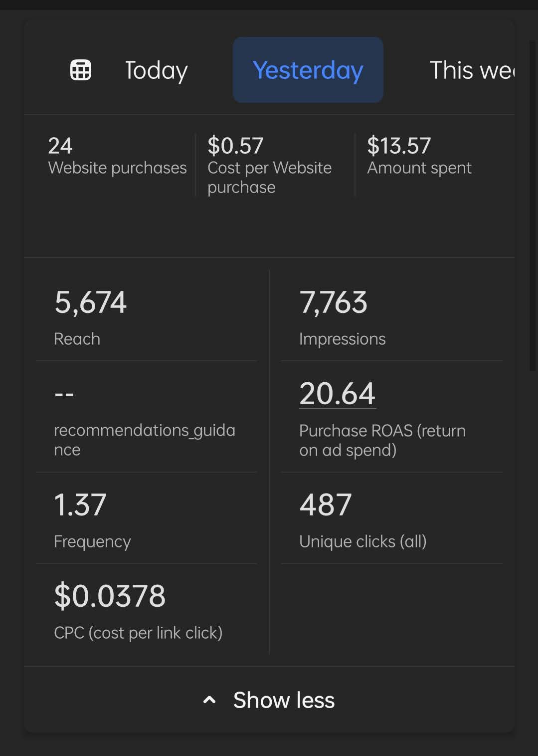This screenshot has height=756, width=538.
Task: Click the vertical scrollbar on the right edge
Action: [x=532, y=205]
